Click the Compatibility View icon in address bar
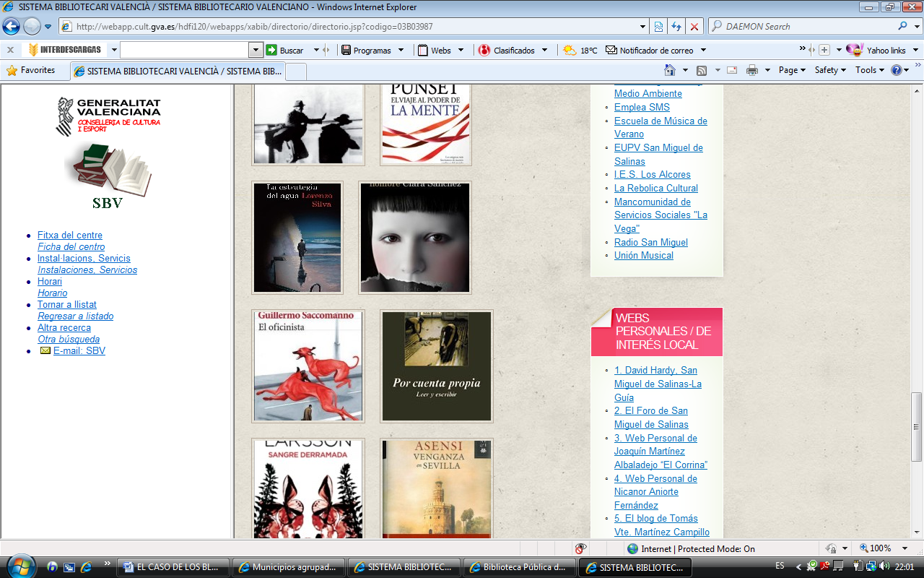 (658, 27)
